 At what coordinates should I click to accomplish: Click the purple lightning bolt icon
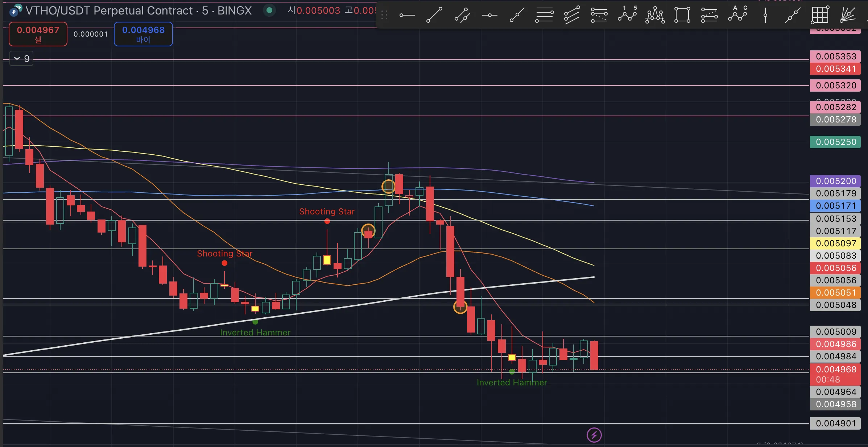[x=594, y=435]
